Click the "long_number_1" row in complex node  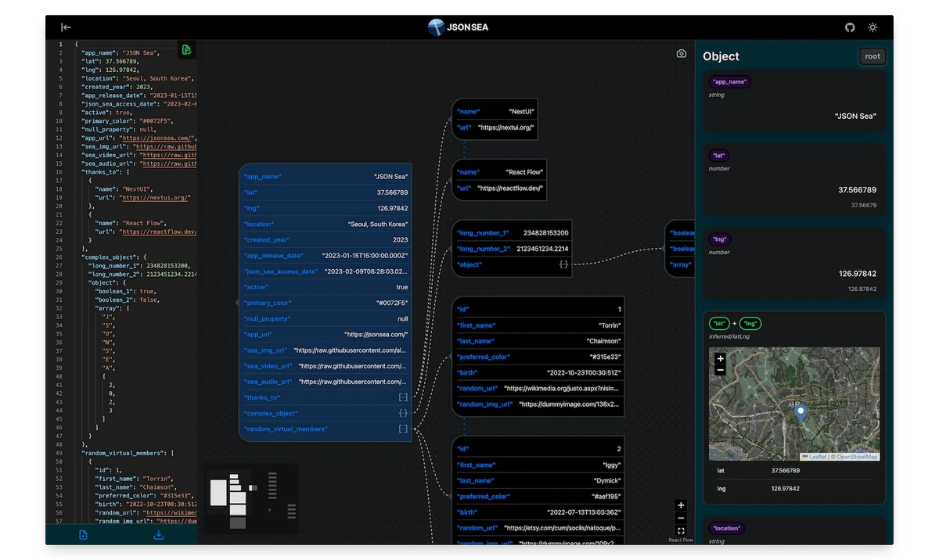[513, 232]
